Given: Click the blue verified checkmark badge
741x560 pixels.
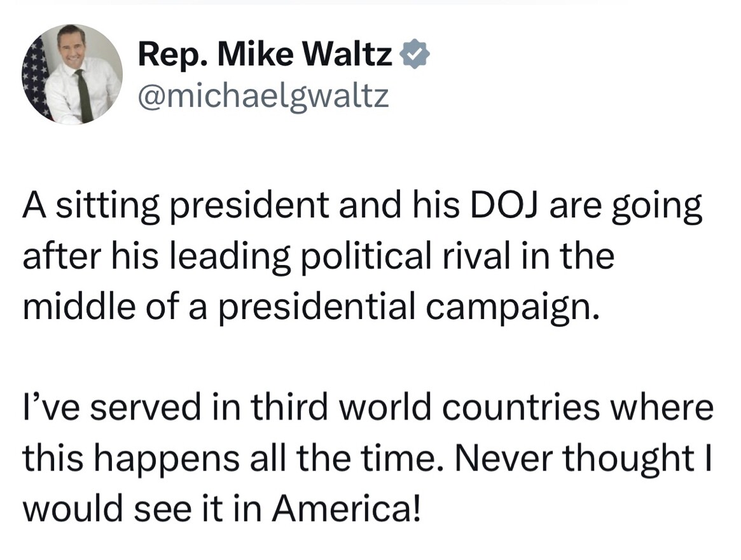Looking at the screenshot, I should [415, 54].
